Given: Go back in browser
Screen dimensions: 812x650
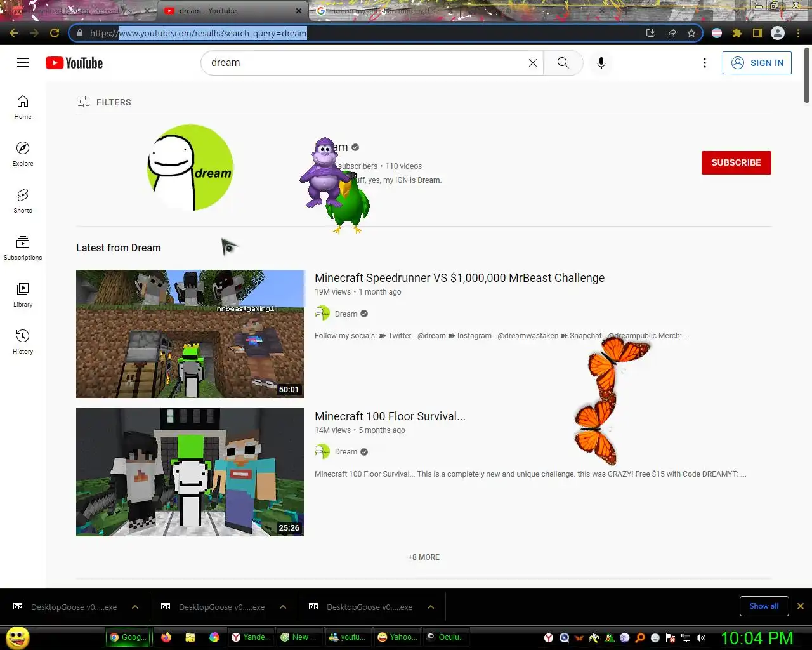Looking at the screenshot, I should [x=14, y=33].
